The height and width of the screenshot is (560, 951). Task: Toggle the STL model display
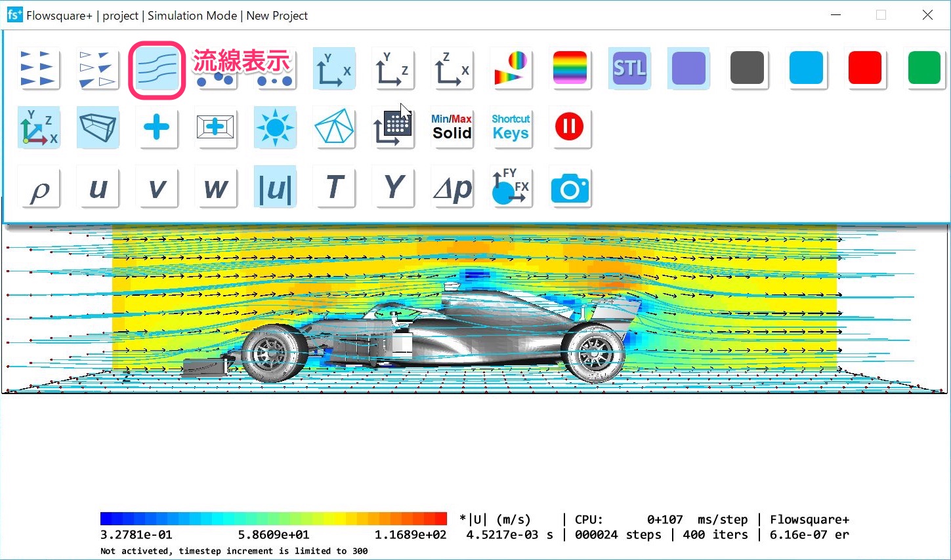[629, 68]
